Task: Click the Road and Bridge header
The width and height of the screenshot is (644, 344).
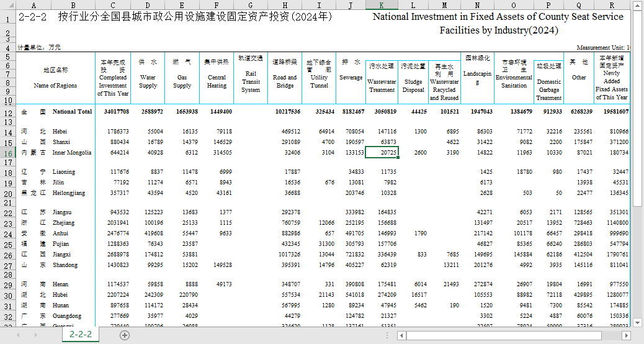Action: pyautogui.click(x=285, y=78)
